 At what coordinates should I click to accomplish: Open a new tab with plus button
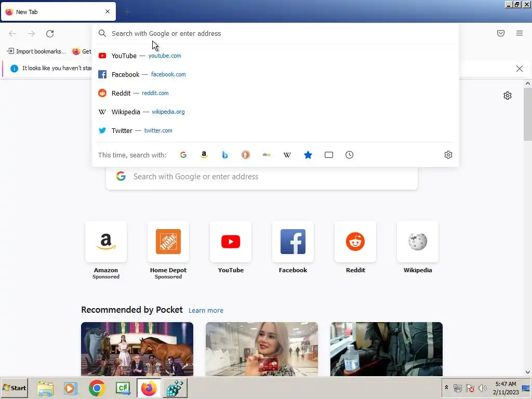click(127, 12)
